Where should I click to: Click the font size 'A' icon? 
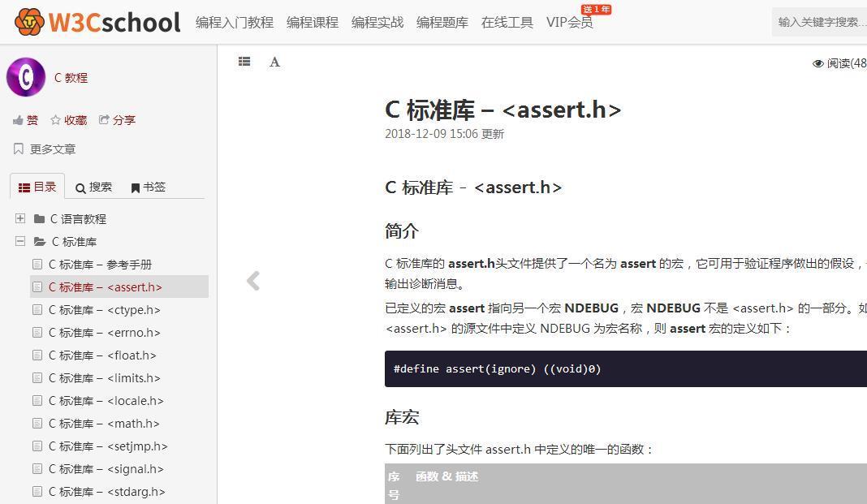pyautogui.click(x=274, y=62)
